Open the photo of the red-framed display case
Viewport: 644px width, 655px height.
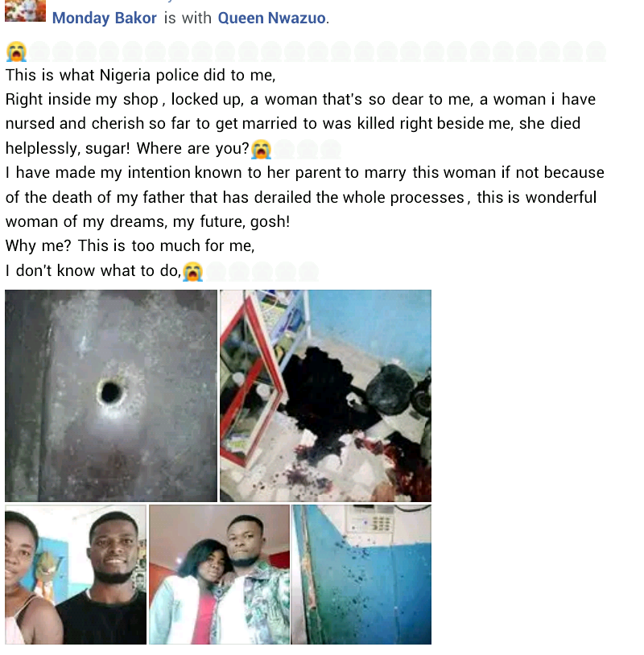pyautogui.click(x=325, y=396)
